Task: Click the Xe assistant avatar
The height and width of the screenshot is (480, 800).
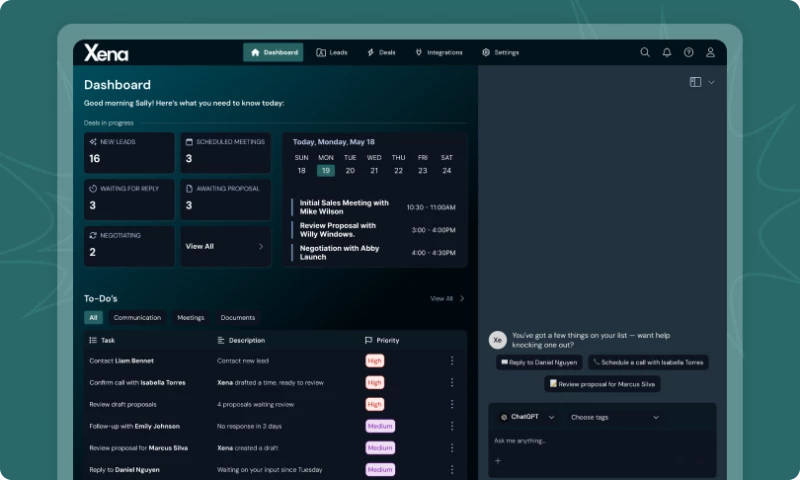Action: [x=497, y=340]
